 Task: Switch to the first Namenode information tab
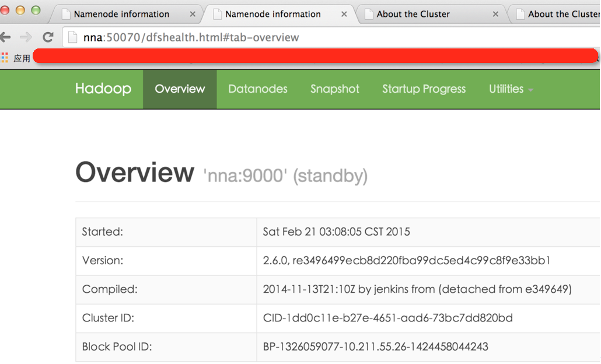[121, 14]
